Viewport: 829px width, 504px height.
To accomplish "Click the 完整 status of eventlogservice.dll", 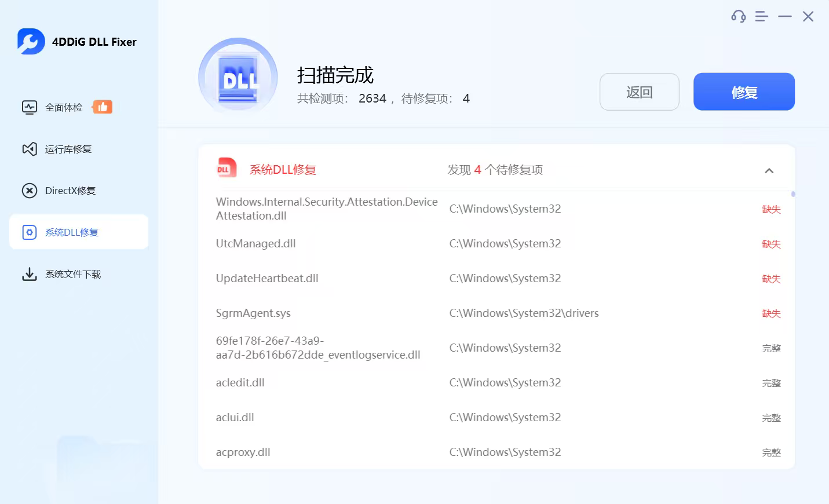I will tap(771, 348).
